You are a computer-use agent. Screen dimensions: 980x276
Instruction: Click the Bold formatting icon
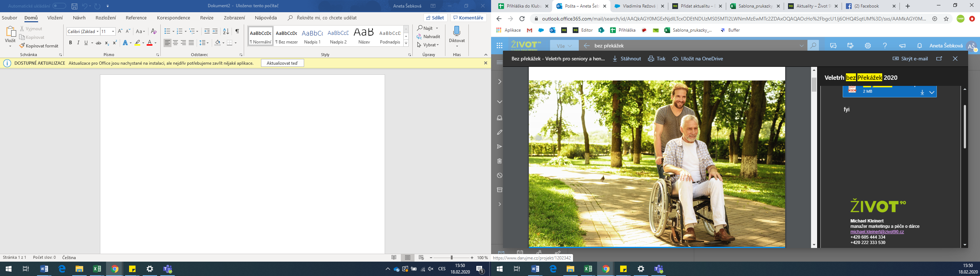pos(70,43)
